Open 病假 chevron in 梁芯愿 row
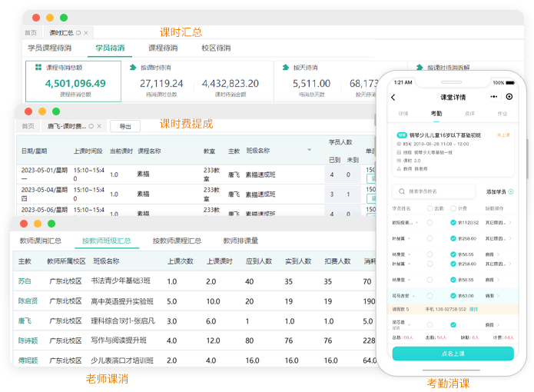534x392 pixels. (498, 324)
